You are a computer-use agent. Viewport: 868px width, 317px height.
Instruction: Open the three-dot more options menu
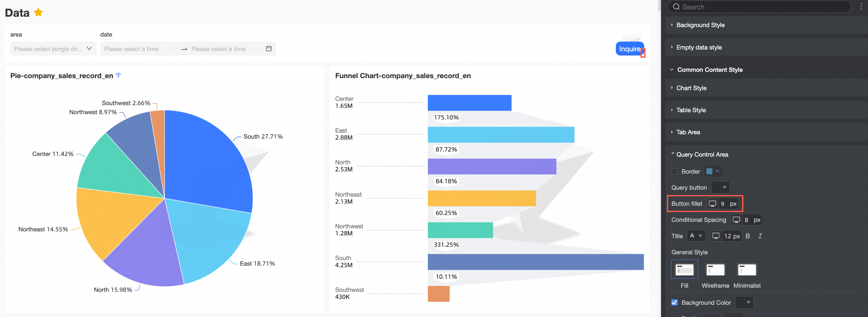(861, 7)
